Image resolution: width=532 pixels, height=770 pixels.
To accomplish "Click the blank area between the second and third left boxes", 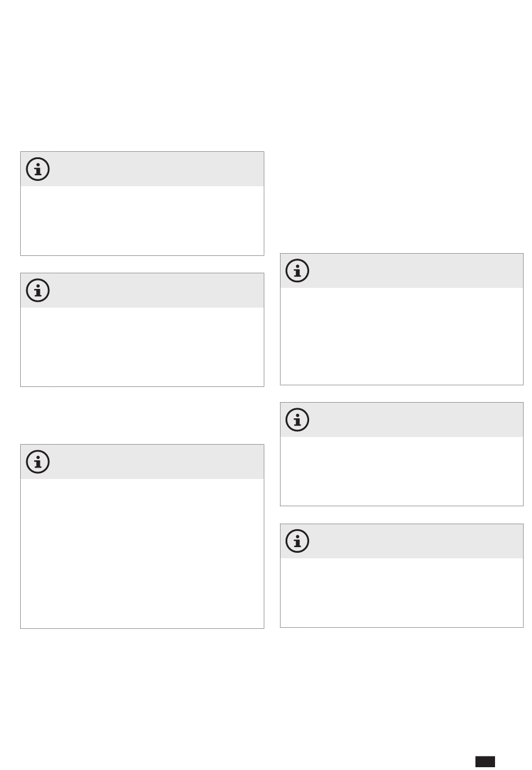I will pyautogui.click(x=142, y=416).
